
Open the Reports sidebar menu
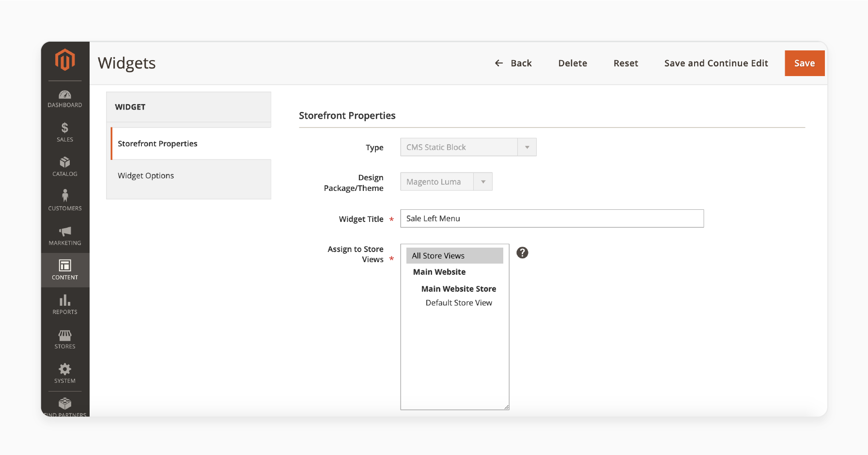(65, 305)
